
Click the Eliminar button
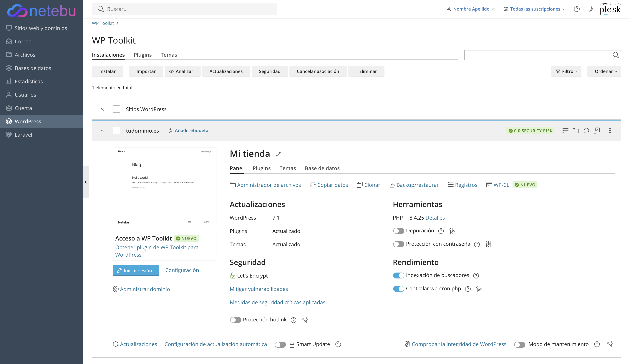[366, 71]
